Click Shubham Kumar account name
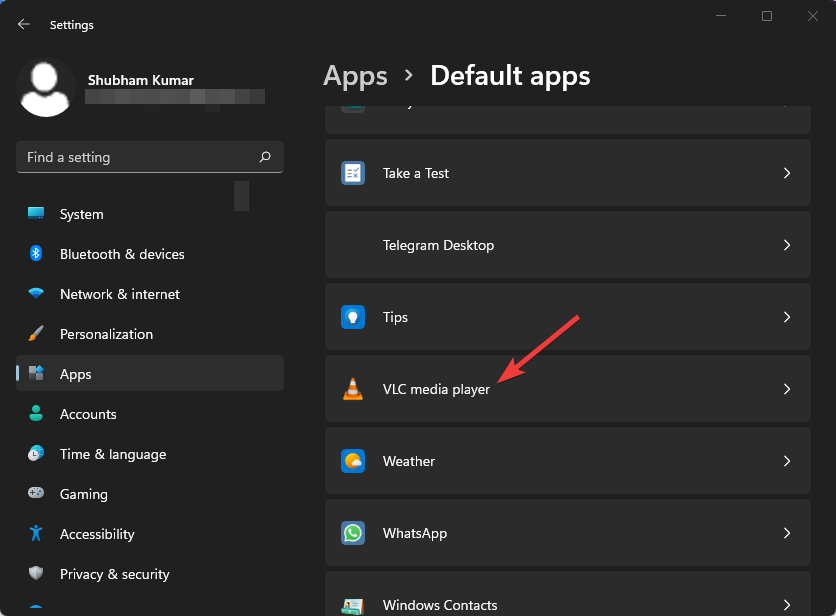This screenshot has width=836, height=616. tap(141, 80)
